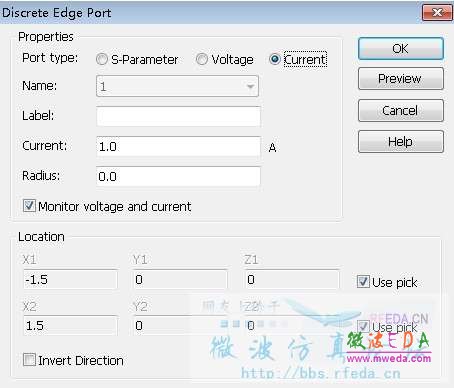454x388 pixels.
Task: Enable the Invert Direction checkbox
Action: coord(29,360)
